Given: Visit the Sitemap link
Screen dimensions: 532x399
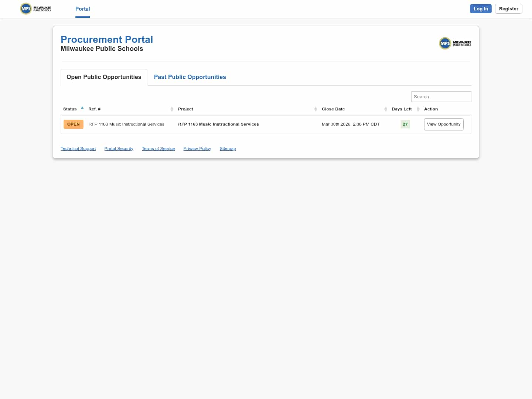Looking at the screenshot, I should (x=228, y=149).
